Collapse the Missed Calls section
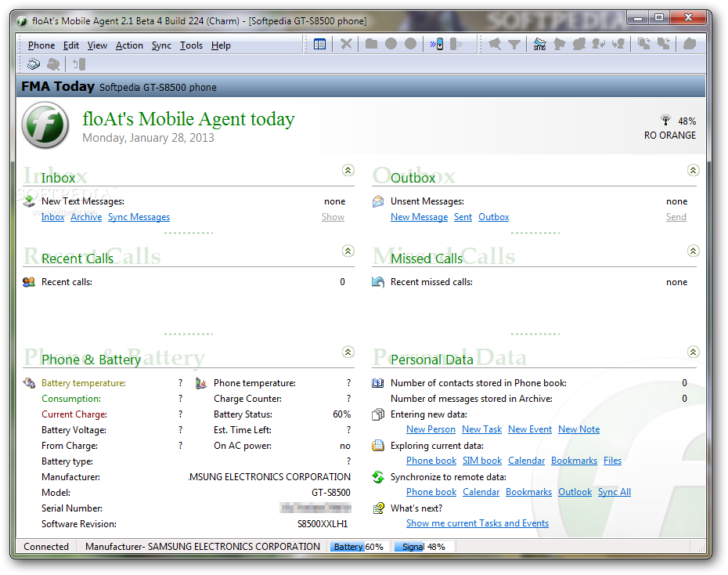 point(694,251)
